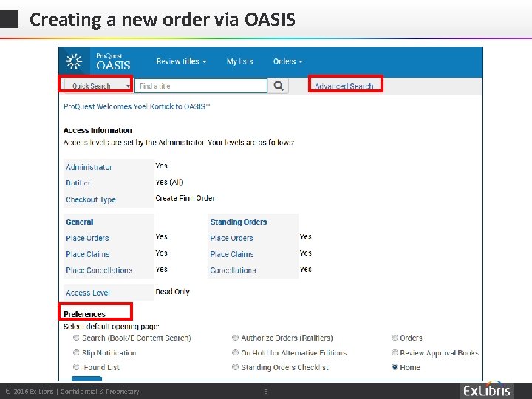The width and height of the screenshot is (532, 399).
Task: Click the Checkout Type row label
Action: click(91, 199)
